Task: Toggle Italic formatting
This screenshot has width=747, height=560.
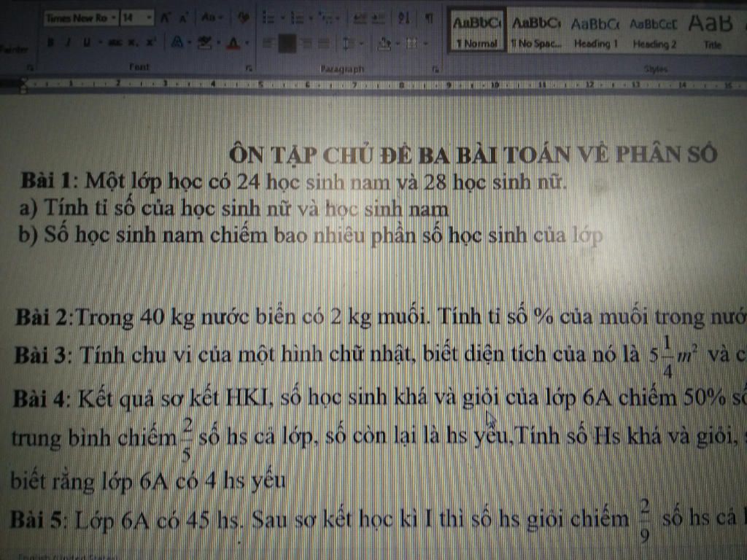Action: coord(68,42)
